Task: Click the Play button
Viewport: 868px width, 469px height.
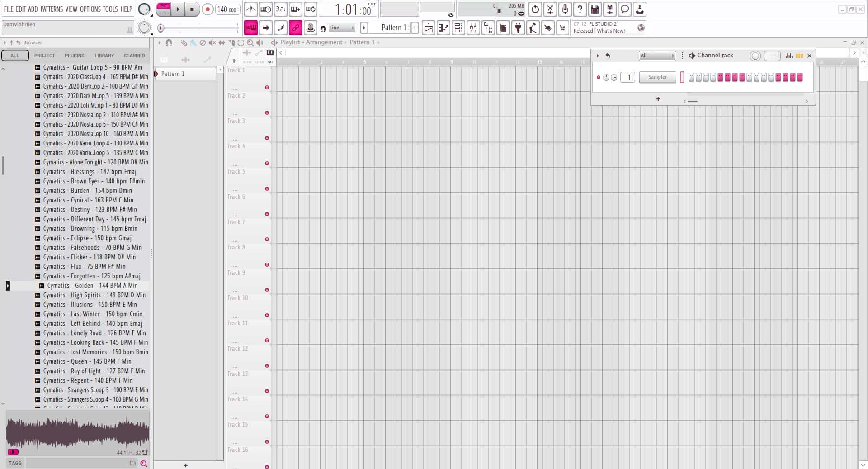Action: coord(178,9)
